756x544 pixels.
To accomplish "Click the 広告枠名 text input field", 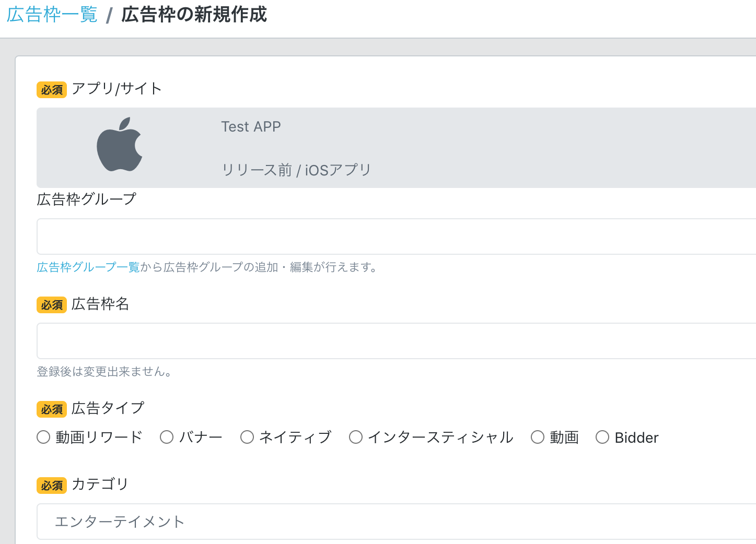I will pos(366,341).
